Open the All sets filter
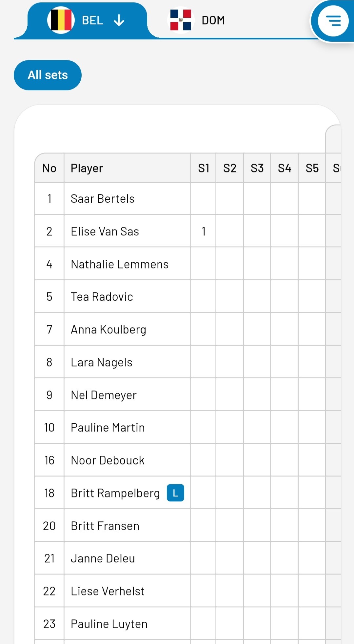The width and height of the screenshot is (354, 644). point(48,75)
